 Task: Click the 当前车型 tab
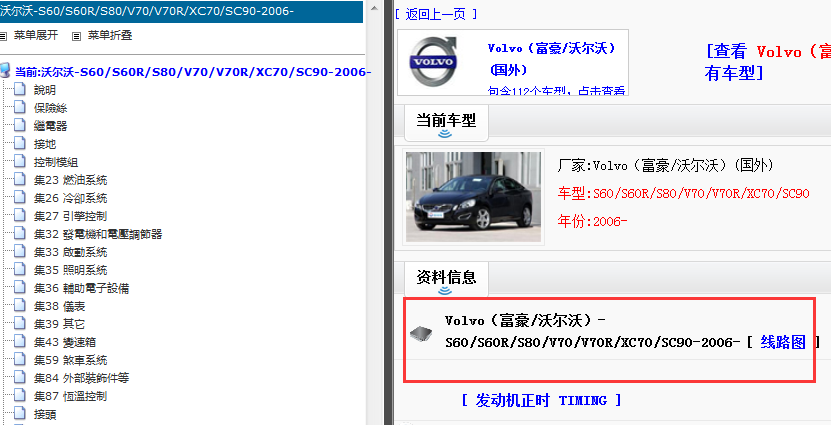coord(446,122)
